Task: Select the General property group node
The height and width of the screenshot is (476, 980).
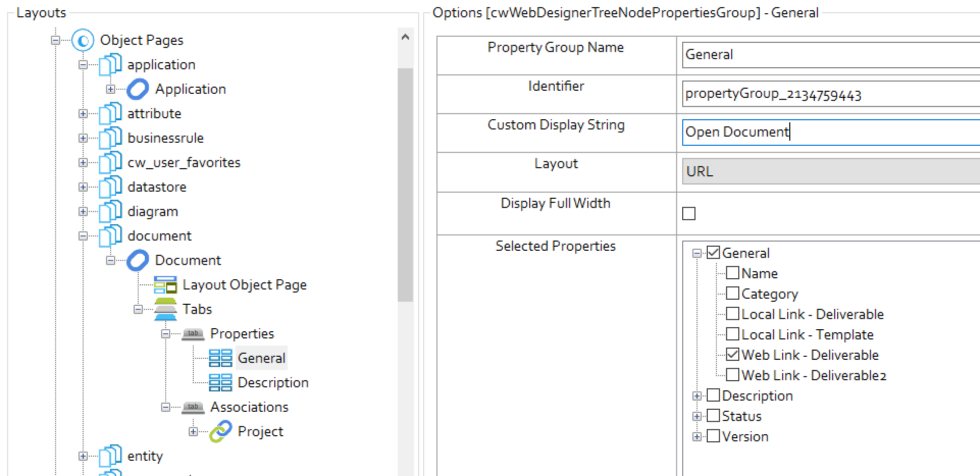Action: 261,358
